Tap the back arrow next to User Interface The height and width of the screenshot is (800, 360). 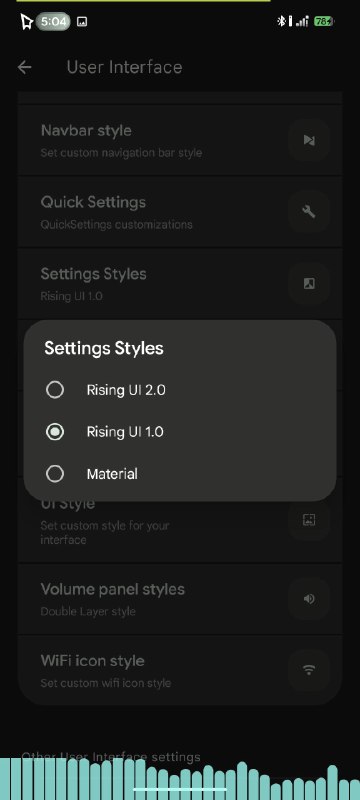pyautogui.click(x=24, y=67)
